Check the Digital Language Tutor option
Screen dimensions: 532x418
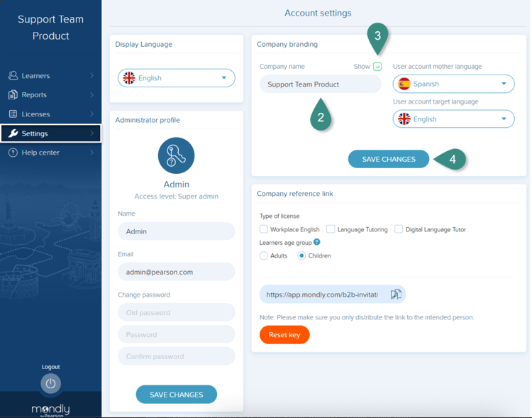(x=399, y=229)
